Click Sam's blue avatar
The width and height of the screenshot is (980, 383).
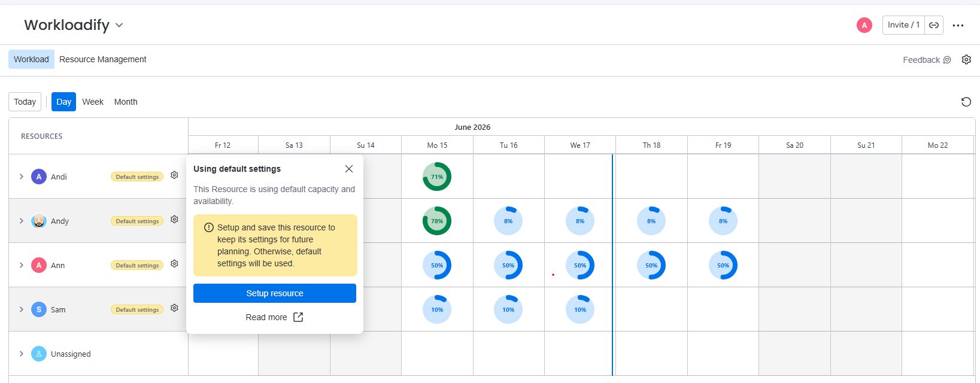pos(39,309)
